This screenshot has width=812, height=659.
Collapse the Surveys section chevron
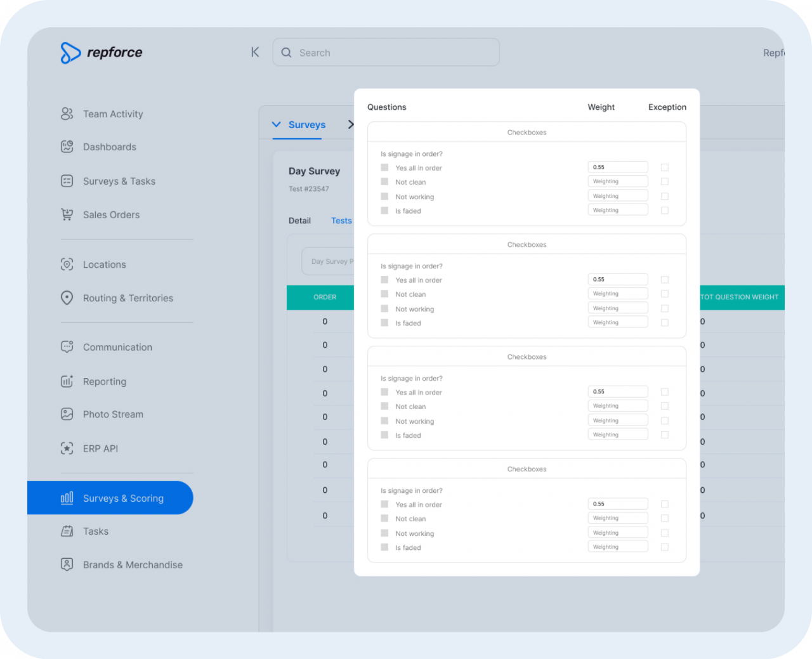coord(276,124)
